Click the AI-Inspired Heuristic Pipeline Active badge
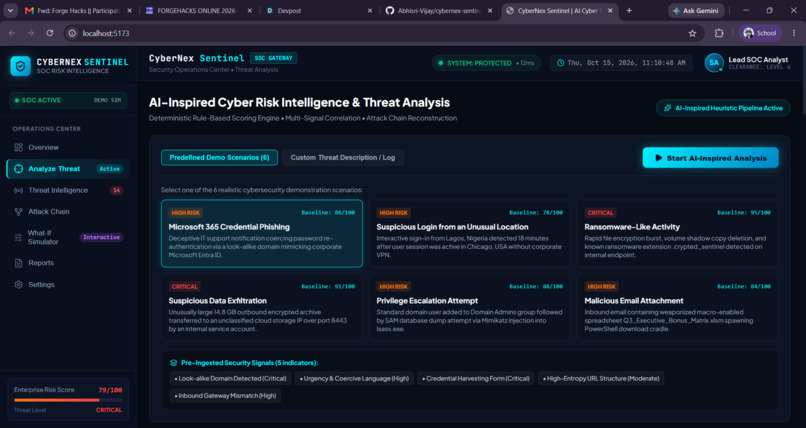 click(x=723, y=108)
